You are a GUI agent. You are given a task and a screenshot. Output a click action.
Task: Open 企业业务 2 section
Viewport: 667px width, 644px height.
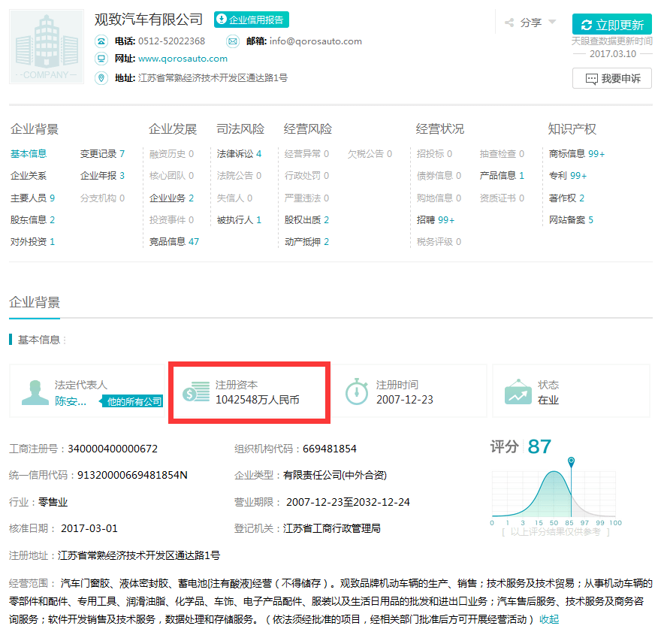coord(172,198)
